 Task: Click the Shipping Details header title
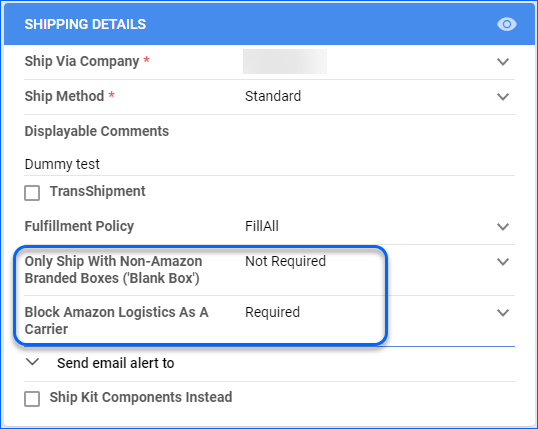tap(85, 24)
